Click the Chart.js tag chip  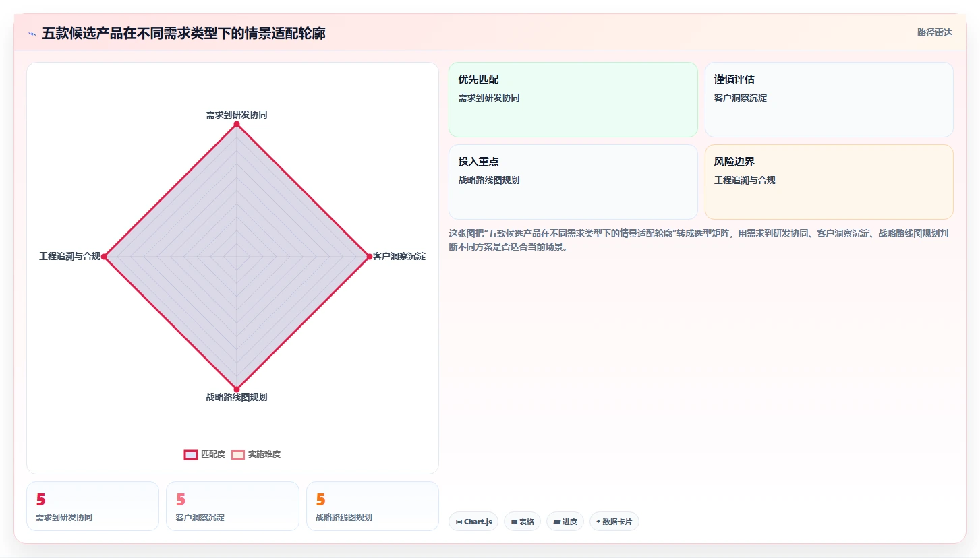[x=473, y=522]
